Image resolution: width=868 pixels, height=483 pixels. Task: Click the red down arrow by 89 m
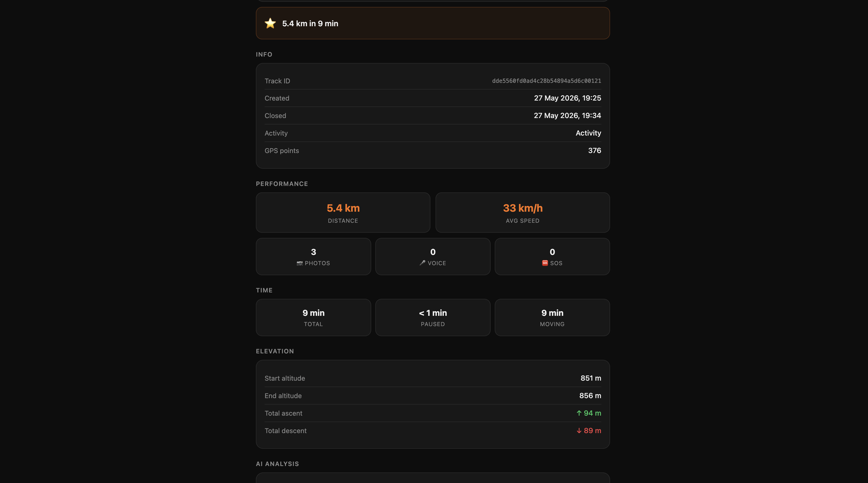coord(579,431)
